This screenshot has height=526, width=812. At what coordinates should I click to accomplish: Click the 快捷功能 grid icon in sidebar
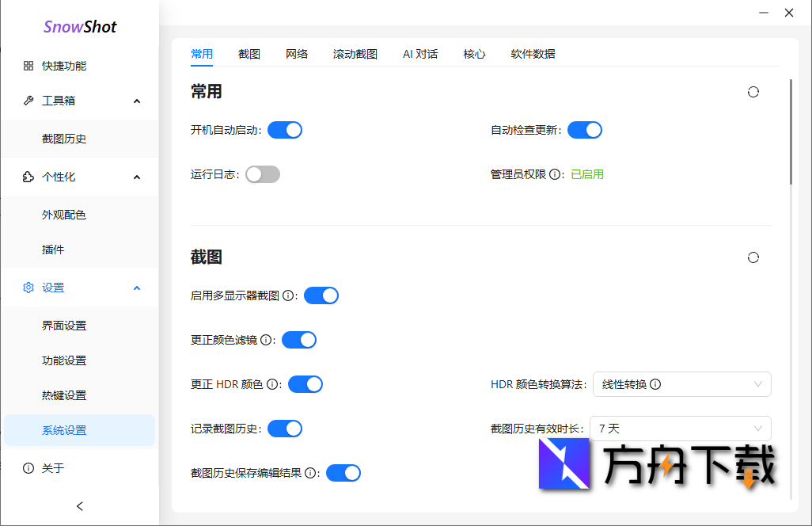[28, 66]
